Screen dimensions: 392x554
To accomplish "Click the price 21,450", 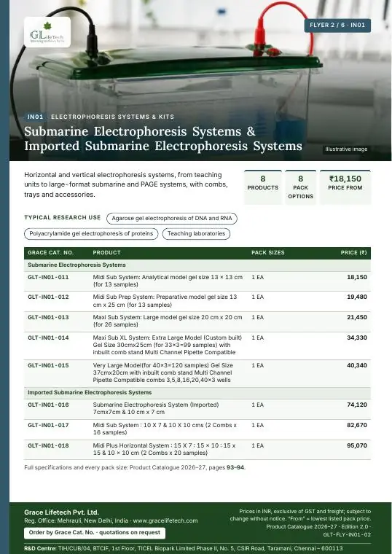I will [x=357, y=317].
